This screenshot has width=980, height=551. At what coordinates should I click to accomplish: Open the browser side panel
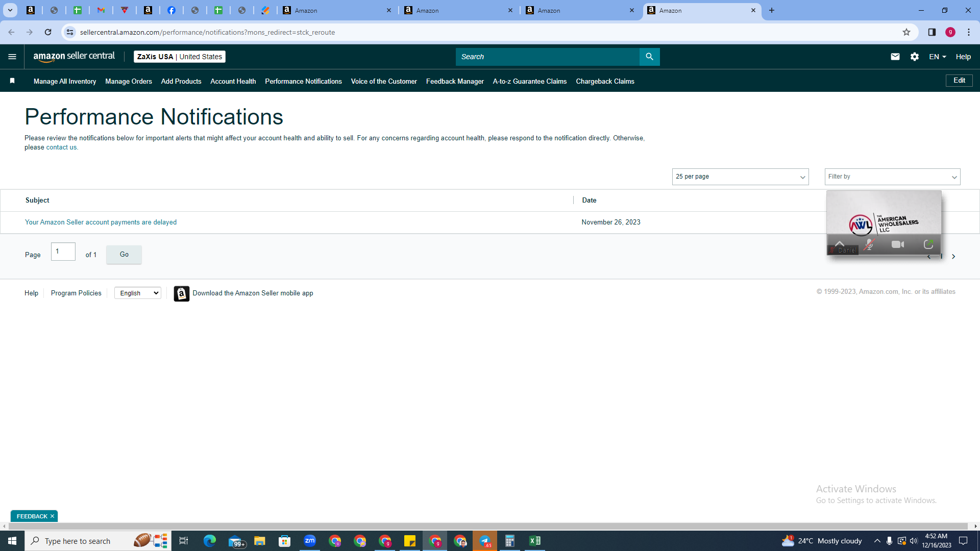(x=932, y=32)
